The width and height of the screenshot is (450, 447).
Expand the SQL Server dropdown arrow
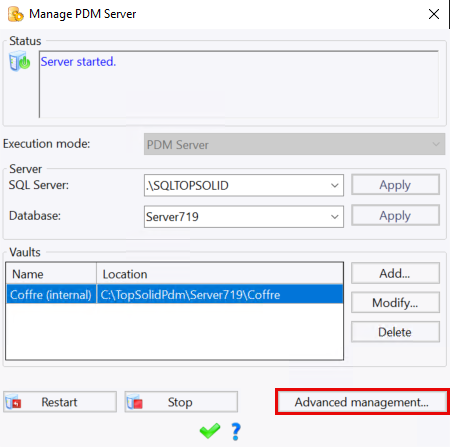pyautogui.click(x=335, y=185)
